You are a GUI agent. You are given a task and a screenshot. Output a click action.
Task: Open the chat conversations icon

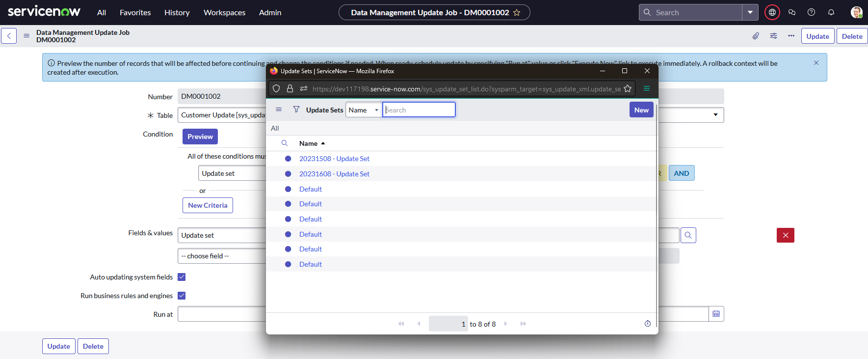(x=792, y=12)
